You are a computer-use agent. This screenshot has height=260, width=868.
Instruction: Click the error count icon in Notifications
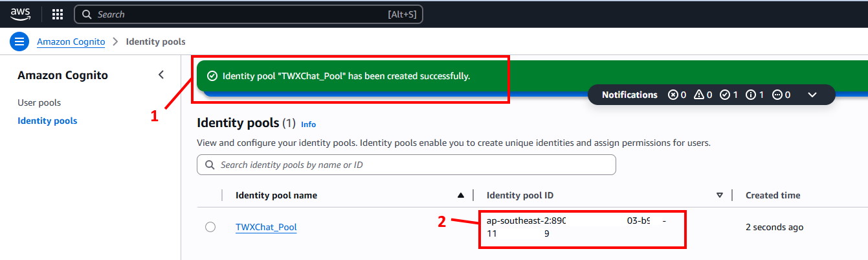673,95
